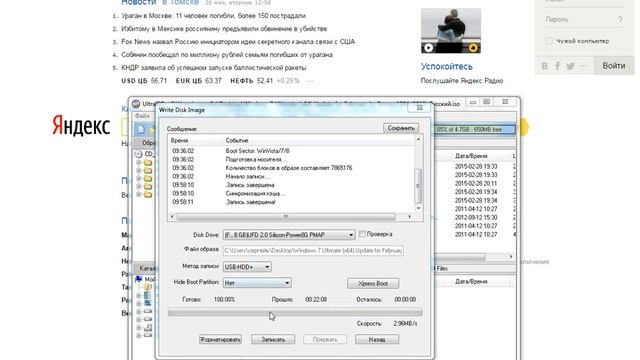Click the log vertical scrollbar thumb
This screenshot has height=360, width=640.
(x=418, y=186)
